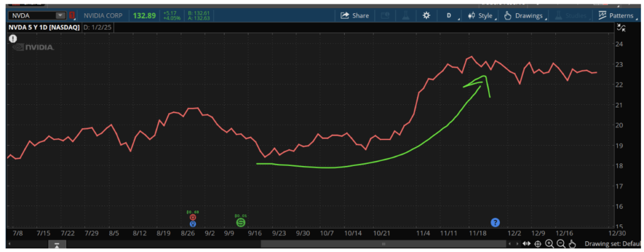Click the green S split event marker
644x252 pixels.
(x=241, y=223)
